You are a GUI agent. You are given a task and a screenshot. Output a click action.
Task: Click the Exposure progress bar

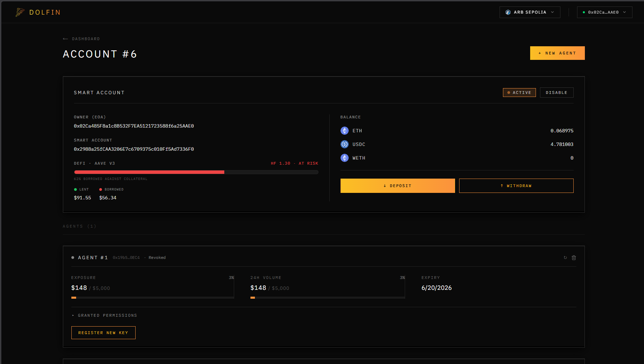(x=153, y=298)
